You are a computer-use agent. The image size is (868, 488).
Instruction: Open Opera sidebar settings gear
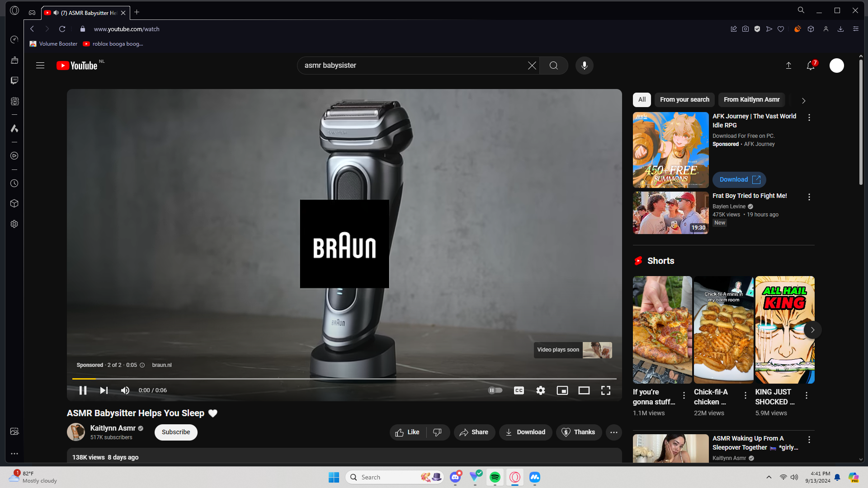[14, 224]
